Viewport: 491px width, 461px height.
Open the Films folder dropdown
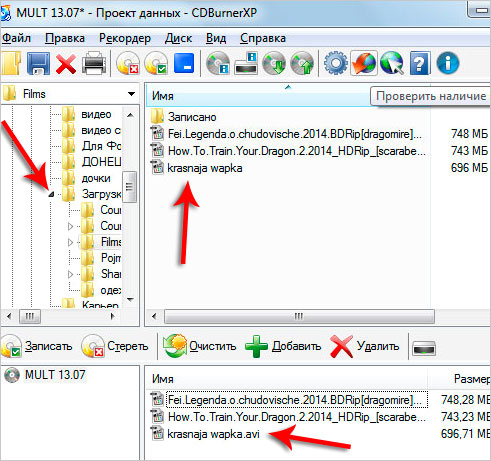point(132,94)
